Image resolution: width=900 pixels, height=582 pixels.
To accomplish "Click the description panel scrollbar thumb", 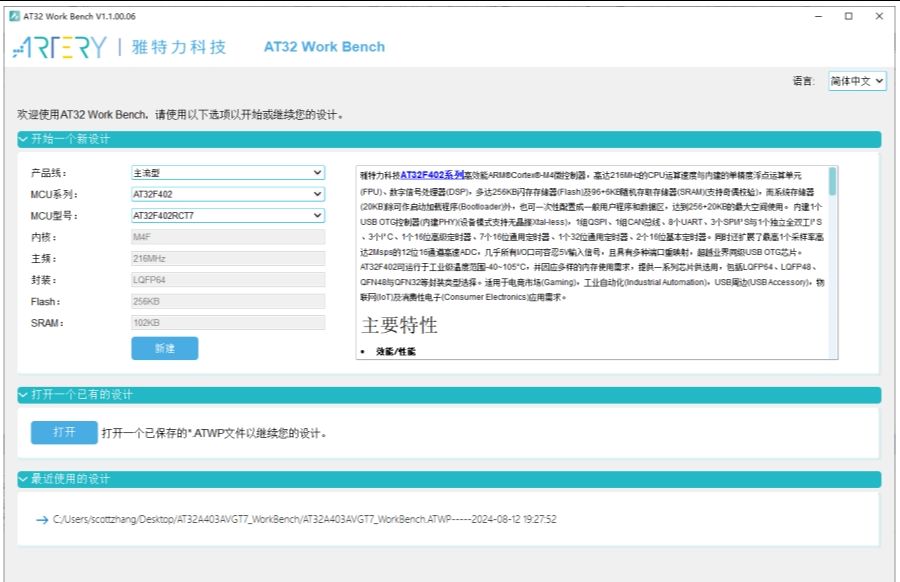I will [832, 181].
